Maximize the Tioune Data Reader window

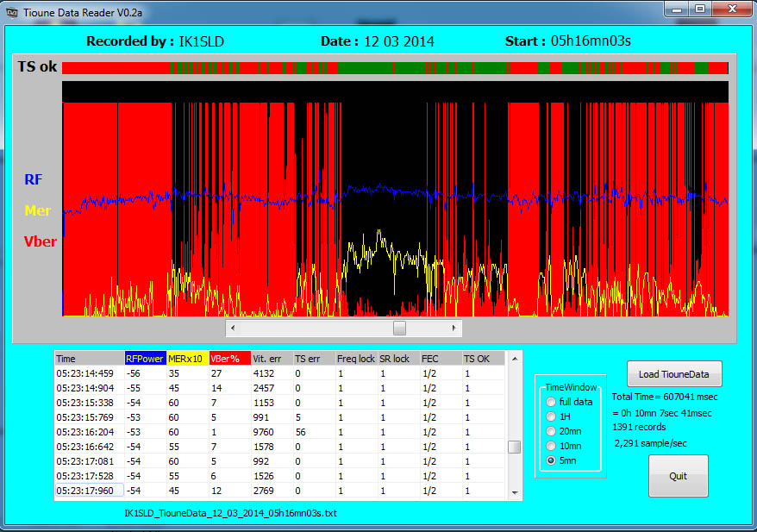click(699, 9)
